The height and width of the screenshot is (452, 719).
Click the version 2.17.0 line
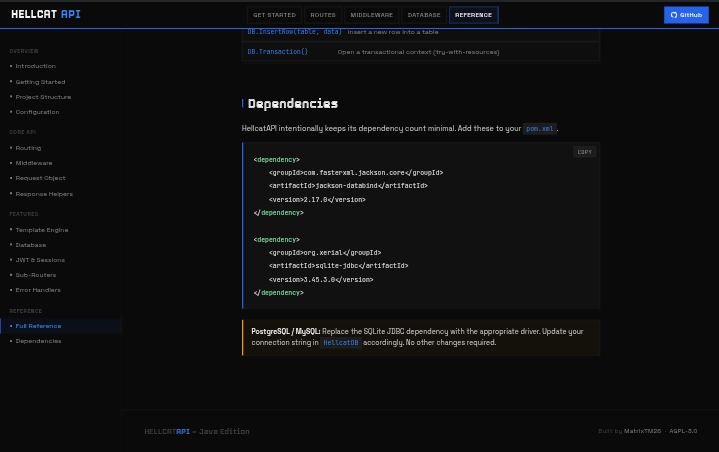317,200
